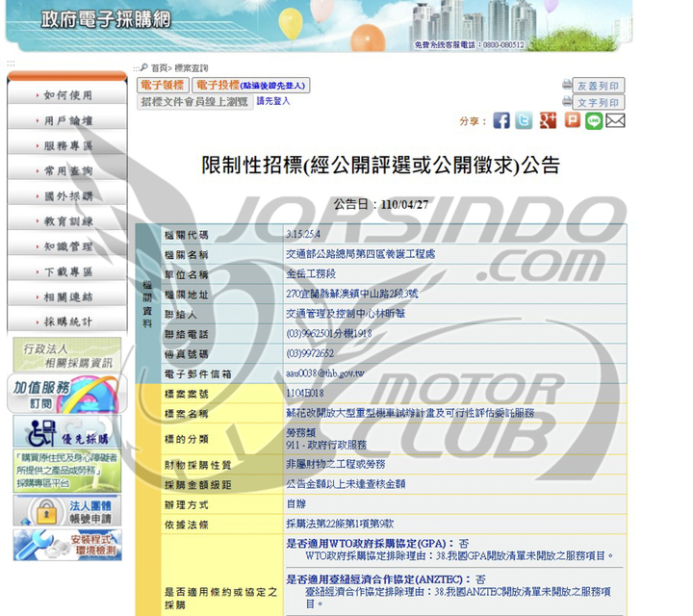
Task: Select 採購統計 in the sidebar
Action: click(67, 322)
